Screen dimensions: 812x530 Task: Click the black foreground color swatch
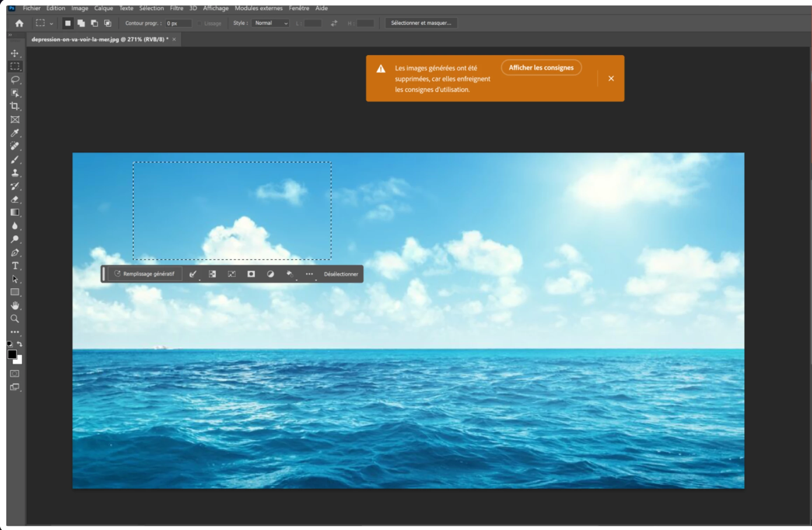pos(12,354)
